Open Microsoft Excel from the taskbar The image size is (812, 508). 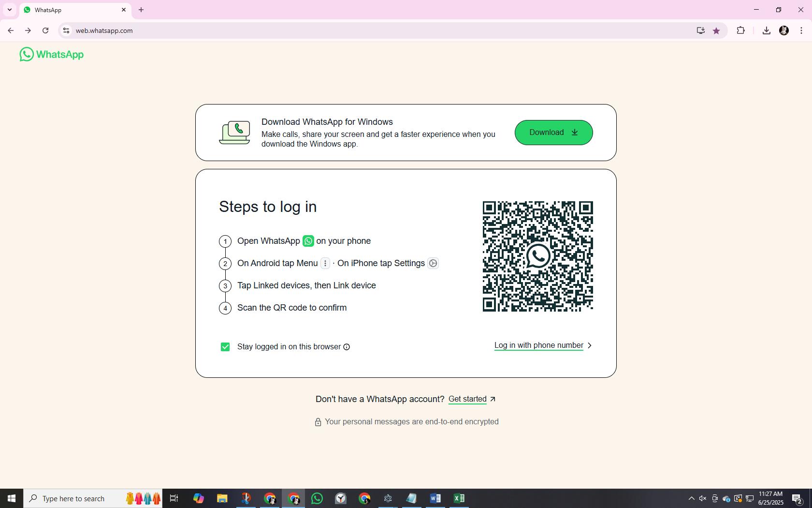pyautogui.click(x=459, y=498)
